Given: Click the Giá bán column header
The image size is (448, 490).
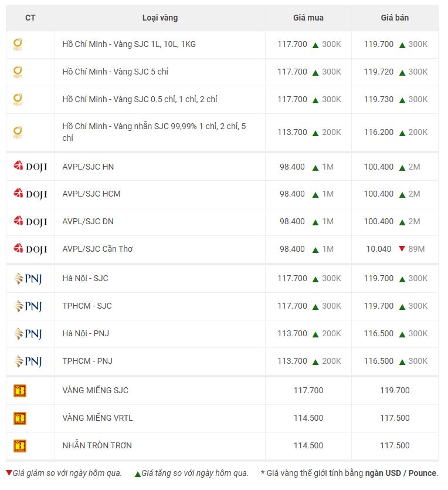Looking at the screenshot, I should pyautogui.click(x=395, y=18).
